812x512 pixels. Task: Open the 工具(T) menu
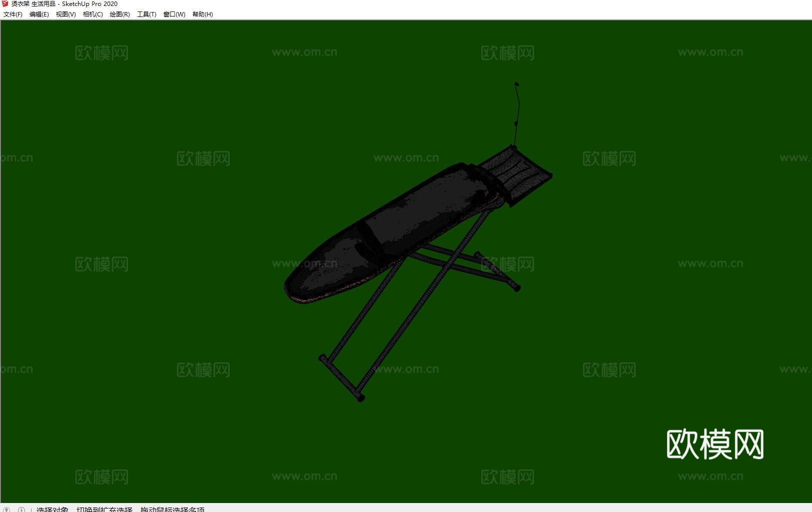[x=146, y=14]
